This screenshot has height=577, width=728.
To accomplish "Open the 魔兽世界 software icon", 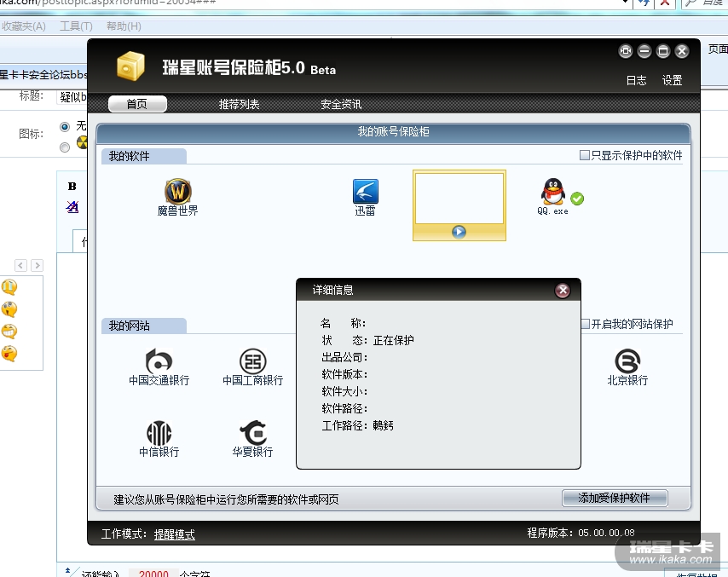I will (x=178, y=197).
